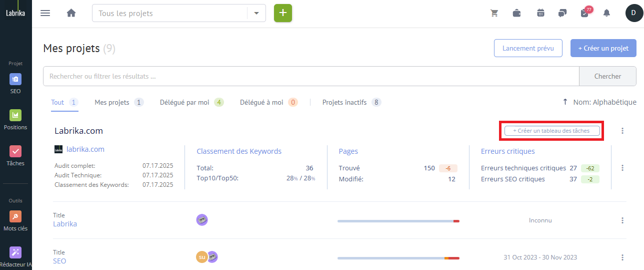Click the -6 pages found badge

(448, 168)
